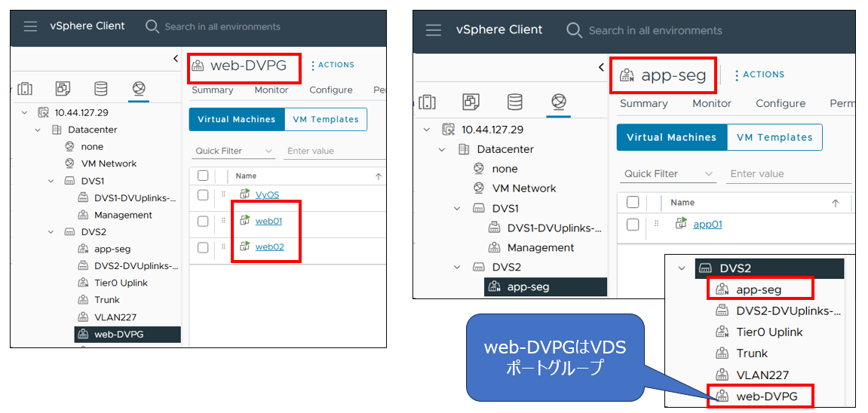Tick the checkbox for app01 row

tap(633, 225)
